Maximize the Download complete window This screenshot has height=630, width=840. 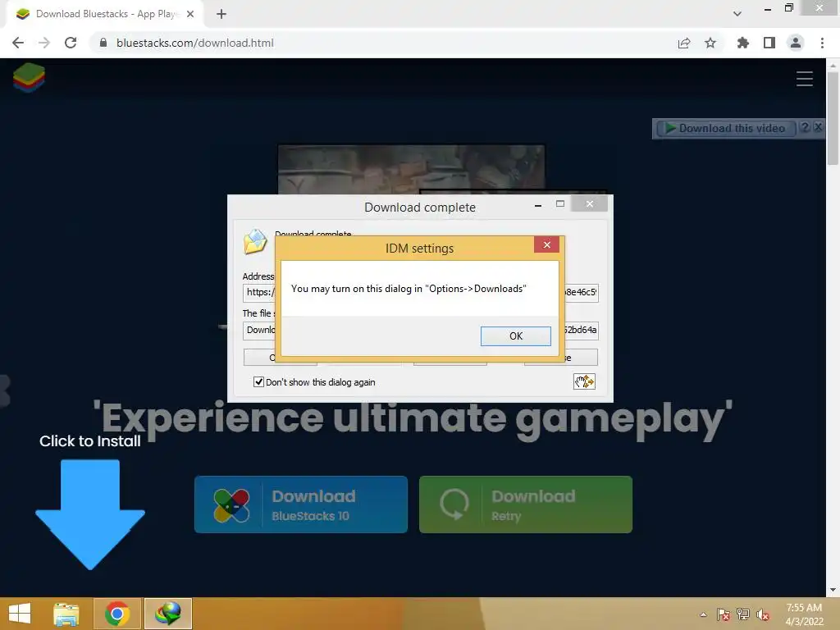(560, 203)
